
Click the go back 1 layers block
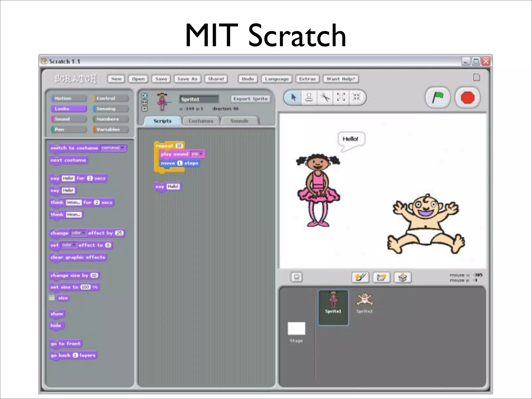click(73, 355)
